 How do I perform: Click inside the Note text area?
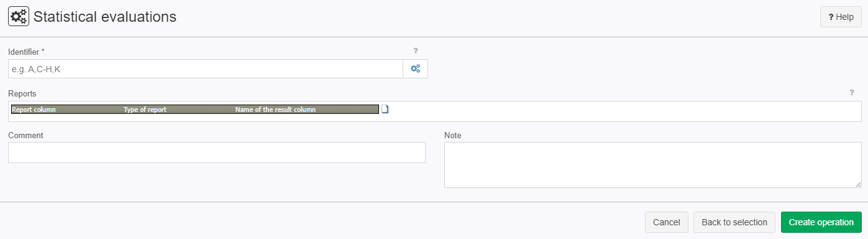point(652,165)
